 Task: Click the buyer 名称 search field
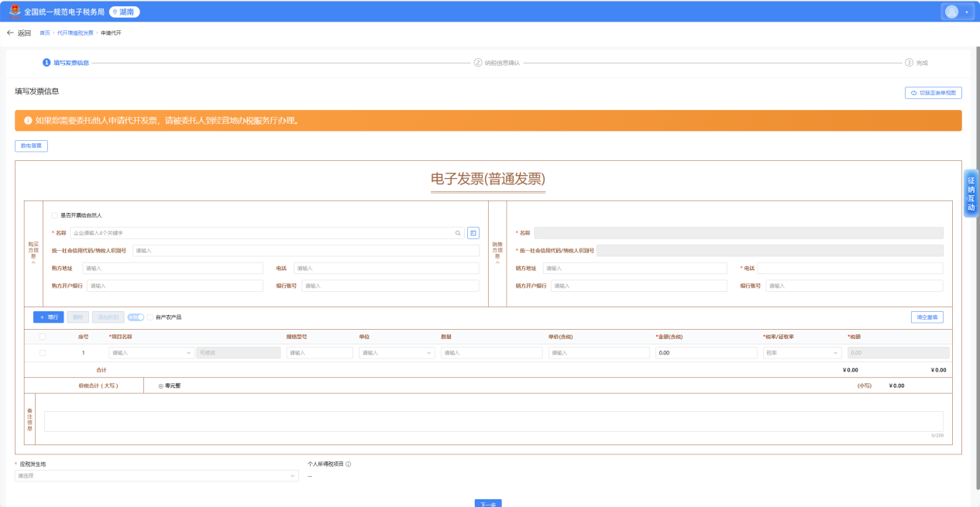pyautogui.click(x=266, y=232)
